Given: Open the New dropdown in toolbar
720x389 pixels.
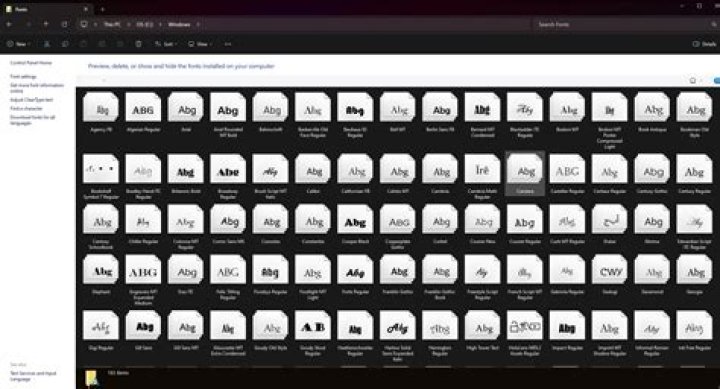Looking at the screenshot, I should click(18, 44).
